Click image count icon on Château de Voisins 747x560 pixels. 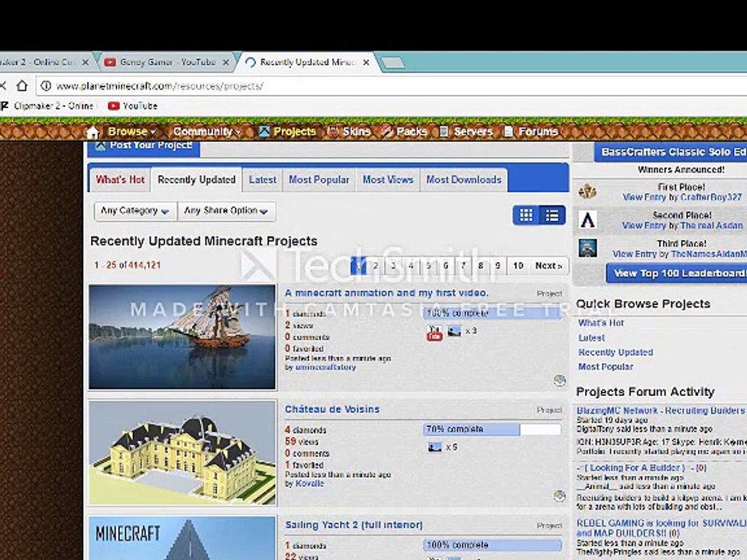coord(434,447)
